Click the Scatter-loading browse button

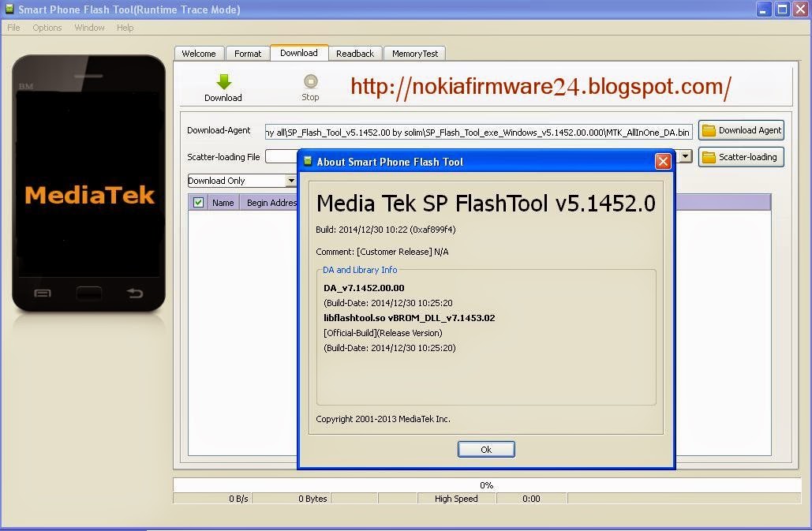tap(741, 157)
